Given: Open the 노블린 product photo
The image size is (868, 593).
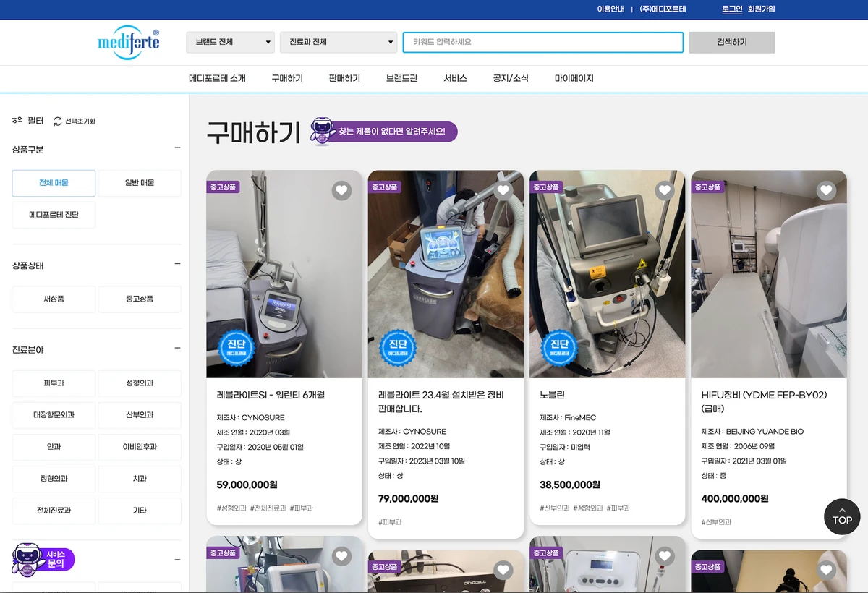Looking at the screenshot, I should pos(608,274).
